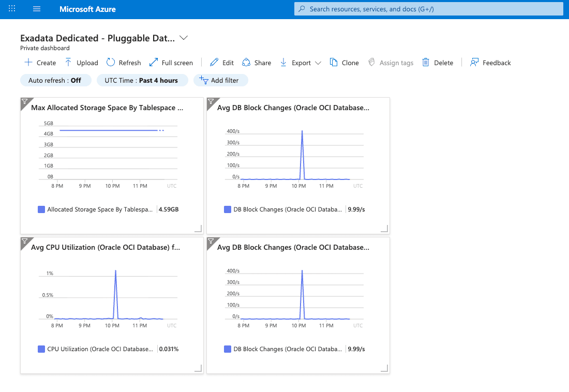Open the app launcher in the top bar
This screenshot has height=392, width=569.
pos(11,9)
